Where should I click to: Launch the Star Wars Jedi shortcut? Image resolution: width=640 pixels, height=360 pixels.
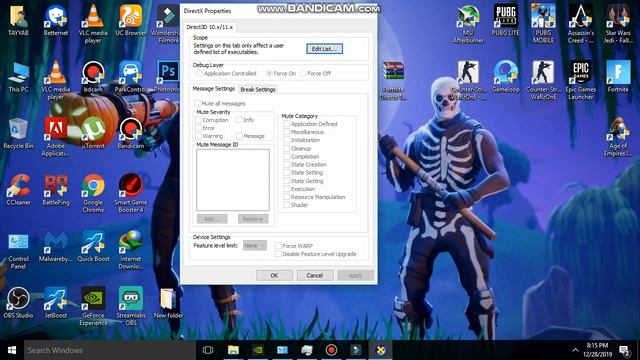coord(618,24)
